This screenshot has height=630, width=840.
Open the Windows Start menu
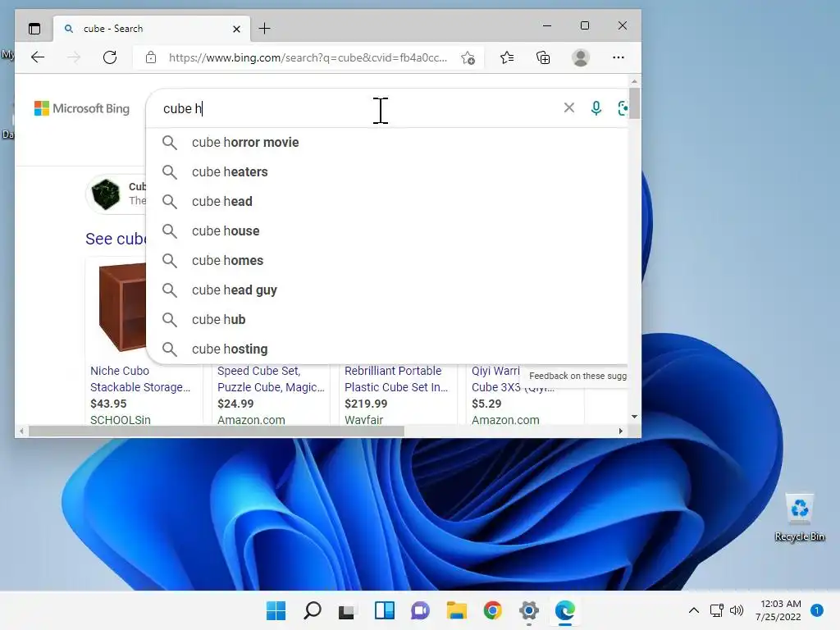(x=276, y=610)
